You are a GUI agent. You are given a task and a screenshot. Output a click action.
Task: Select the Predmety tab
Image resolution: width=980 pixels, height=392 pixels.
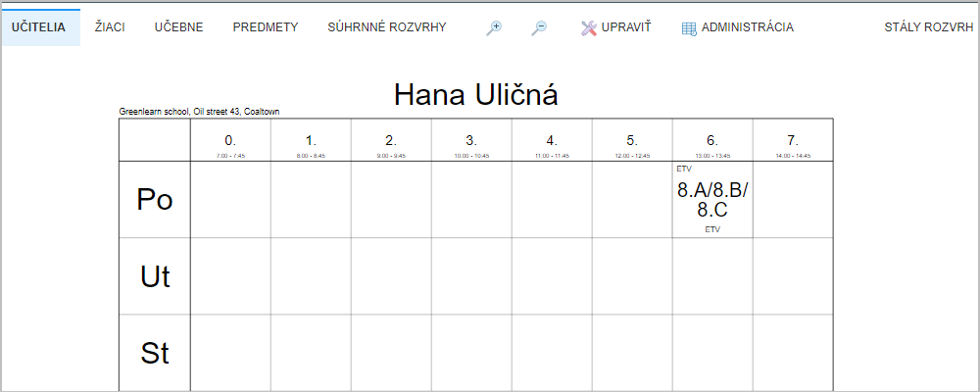[x=265, y=27]
